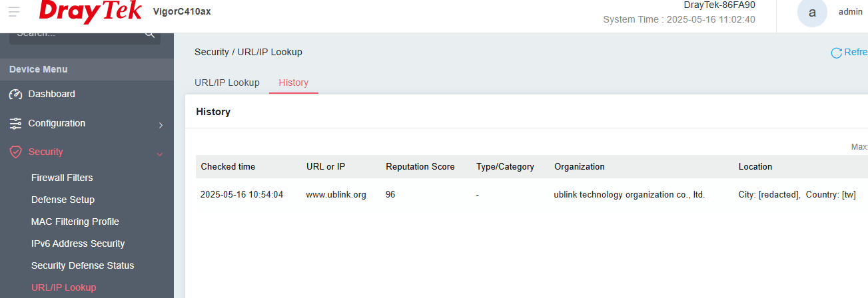Click the www.ublink.org history entry
This screenshot has height=298, width=868.
[336, 195]
